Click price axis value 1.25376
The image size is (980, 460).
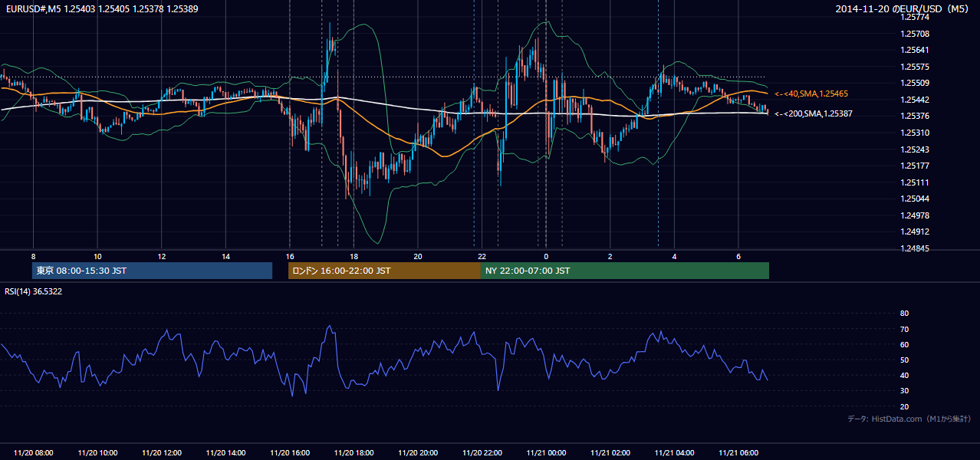[x=915, y=117]
